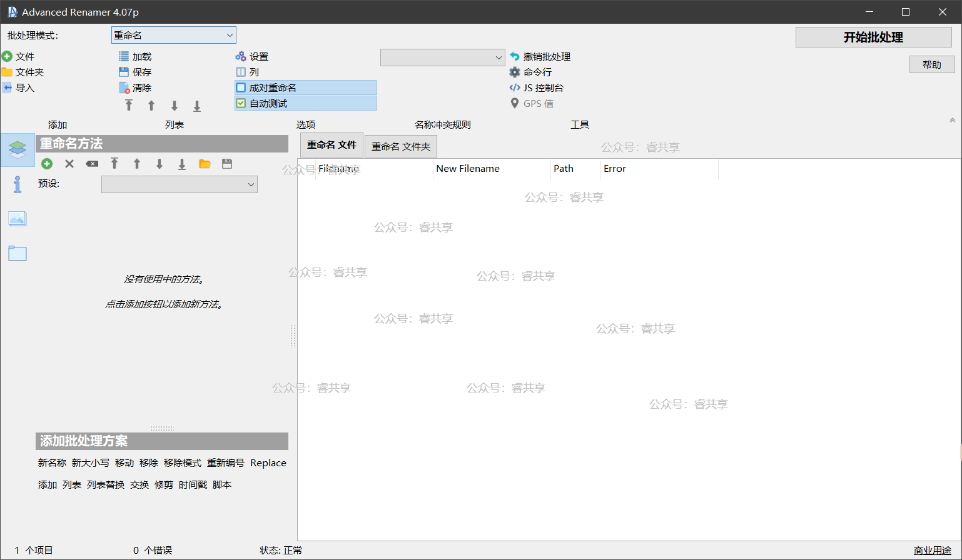This screenshot has width=962, height=560.
Task: Add the 新大小写 method
Action: (x=90, y=463)
